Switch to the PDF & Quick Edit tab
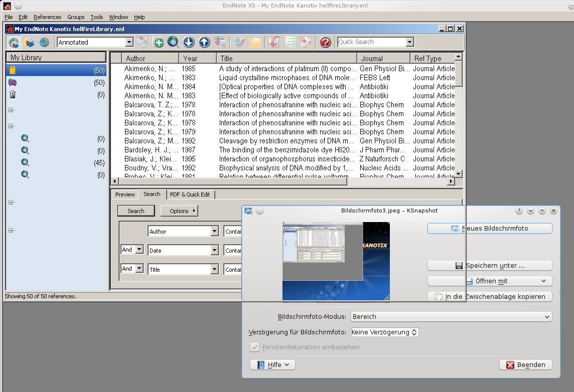Screen dimensions: 574x392 pyautogui.click(x=190, y=194)
